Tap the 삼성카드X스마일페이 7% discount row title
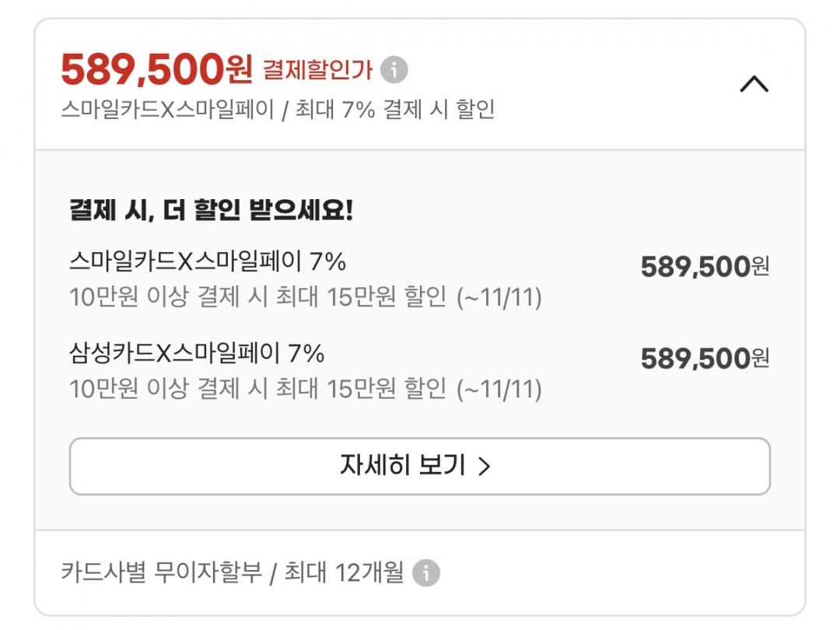The height and width of the screenshot is (630, 840). click(196, 354)
